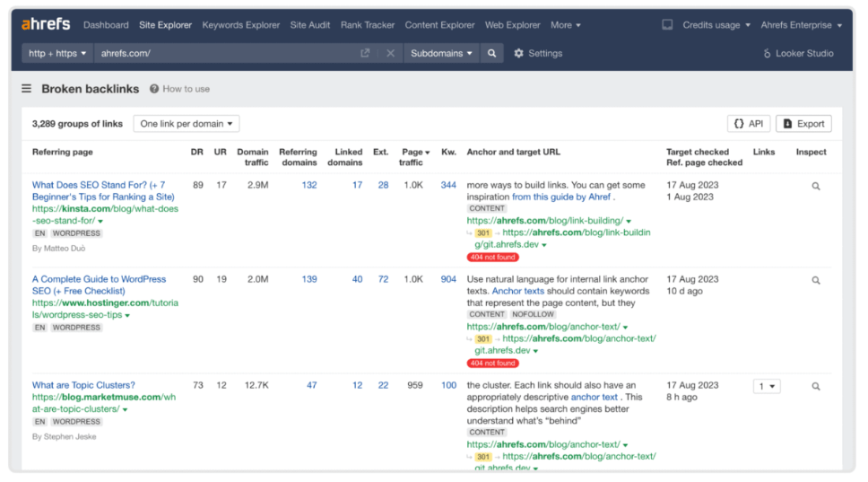Go to Dashboard
The height and width of the screenshot is (482, 868).
tap(106, 25)
